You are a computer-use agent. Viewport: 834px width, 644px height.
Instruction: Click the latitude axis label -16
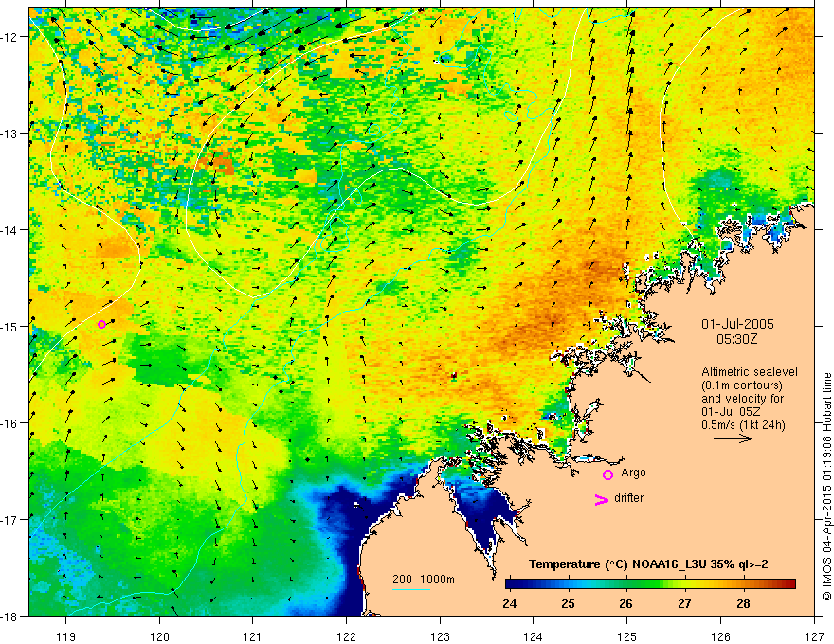pyautogui.click(x=9, y=423)
